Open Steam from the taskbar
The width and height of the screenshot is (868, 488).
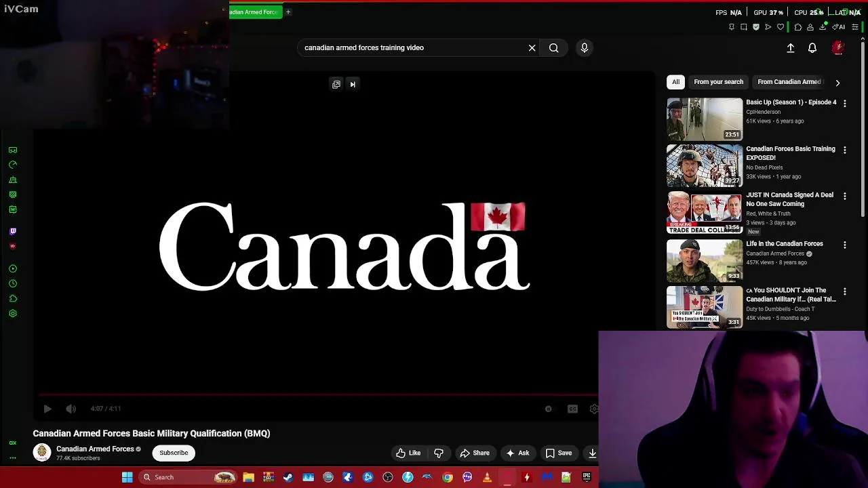[x=288, y=477]
